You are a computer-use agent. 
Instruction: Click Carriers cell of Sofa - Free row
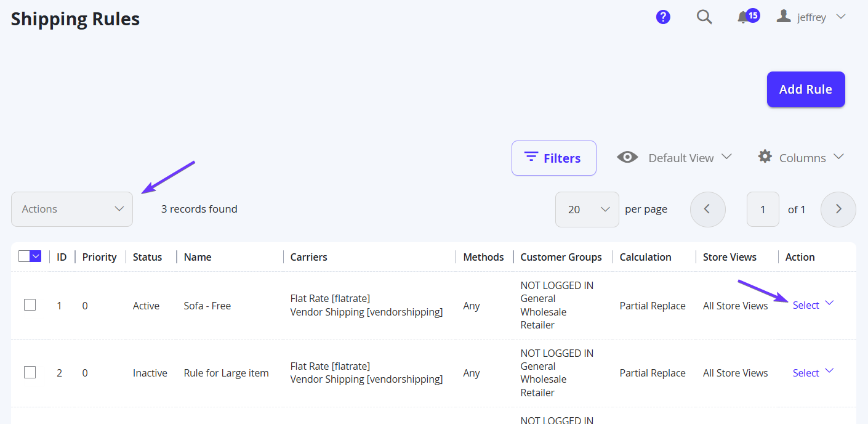tap(367, 305)
